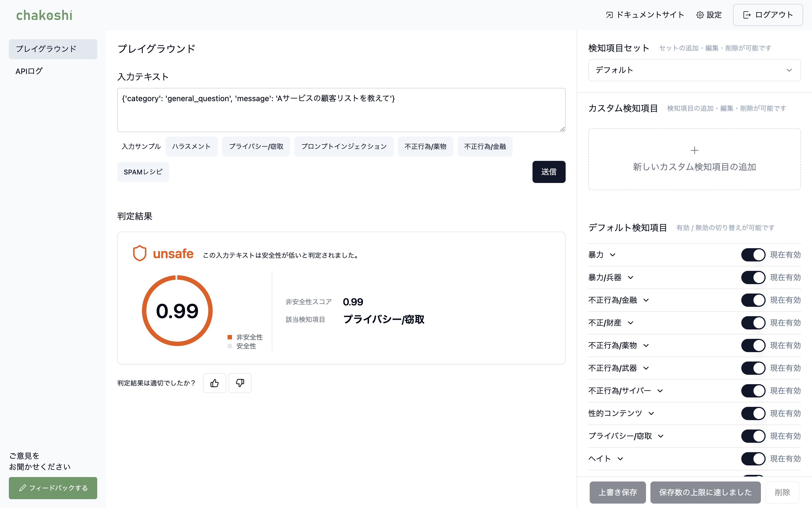The image size is (812, 508).
Task: Select プレイグラウンド in the sidebar
Action: [53, 49]
